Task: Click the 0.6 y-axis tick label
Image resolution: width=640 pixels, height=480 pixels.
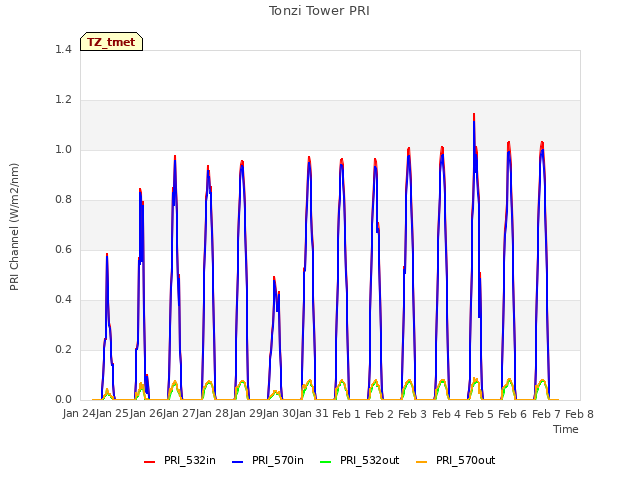Action: (x=63, y=249)
